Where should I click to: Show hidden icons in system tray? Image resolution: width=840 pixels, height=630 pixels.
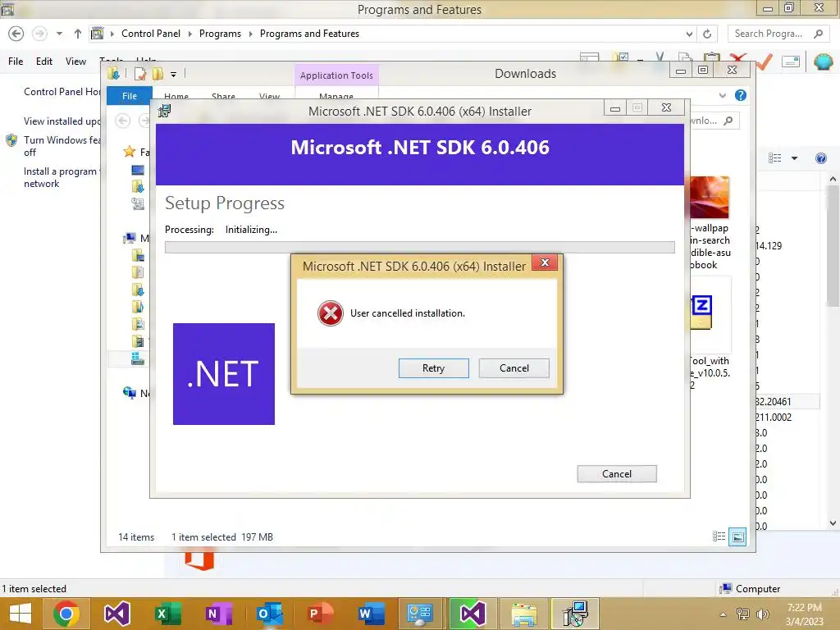point(723,614)
